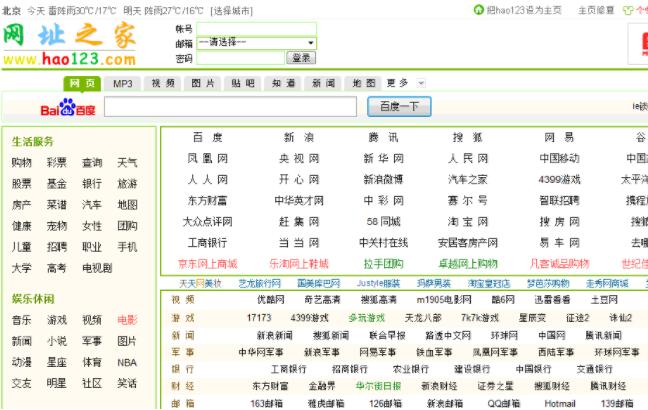Image resolution: width=648 pixels, height=410 pixels.
Task: Open the 天龙八部 game link
Action: tap(423, 318)
